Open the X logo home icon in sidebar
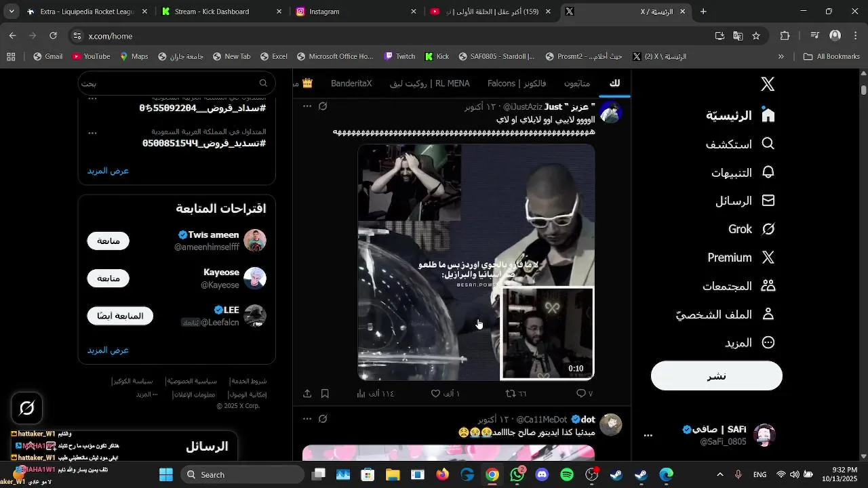The width and height of the screenshot is (868, 488). pos(768,84)
